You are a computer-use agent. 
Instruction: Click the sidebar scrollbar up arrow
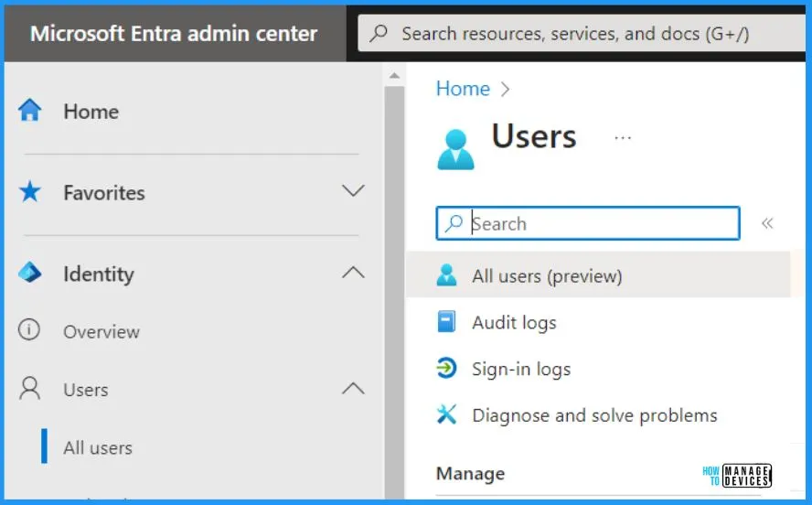tap(395, 76)
